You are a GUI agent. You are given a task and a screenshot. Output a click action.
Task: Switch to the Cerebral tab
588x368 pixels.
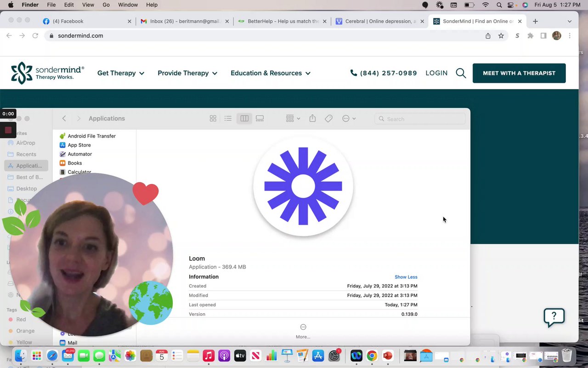tap(380, 21)
